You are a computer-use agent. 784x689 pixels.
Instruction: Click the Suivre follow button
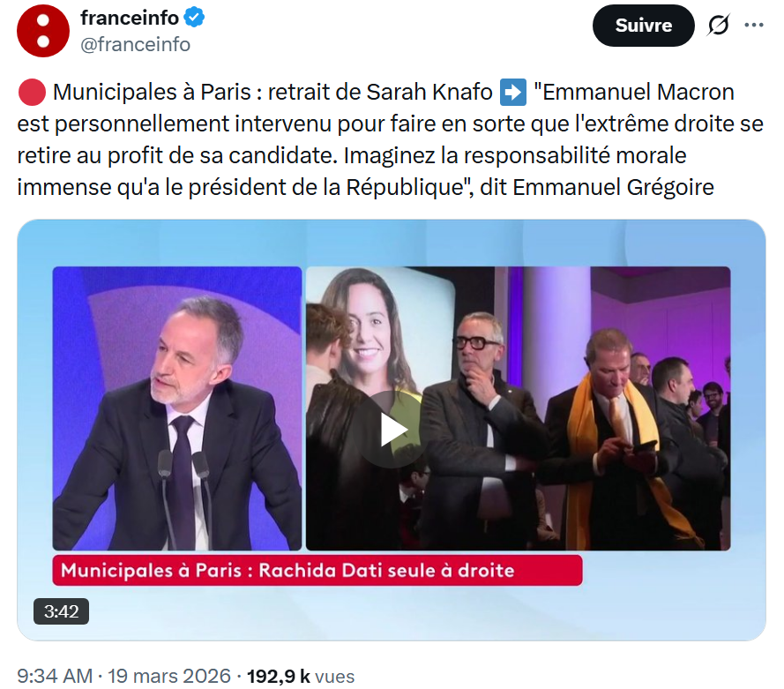(x=643, y=26)
